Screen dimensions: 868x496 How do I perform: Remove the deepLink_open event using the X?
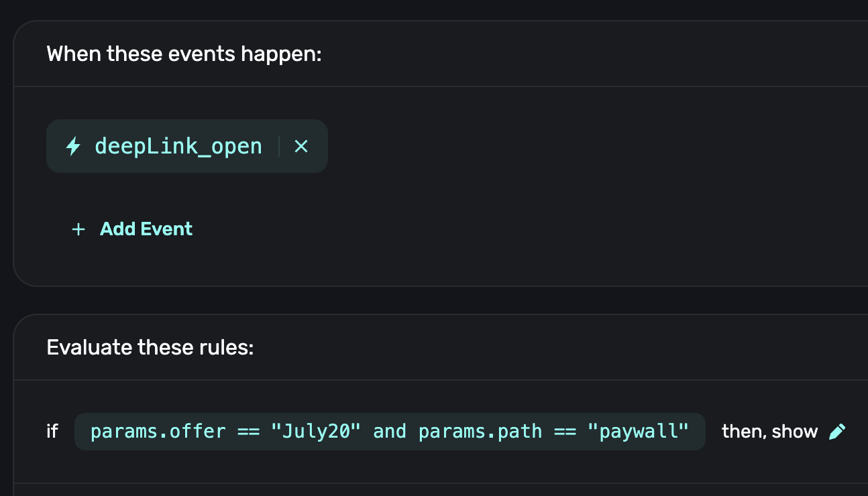[x=301, y=146]
